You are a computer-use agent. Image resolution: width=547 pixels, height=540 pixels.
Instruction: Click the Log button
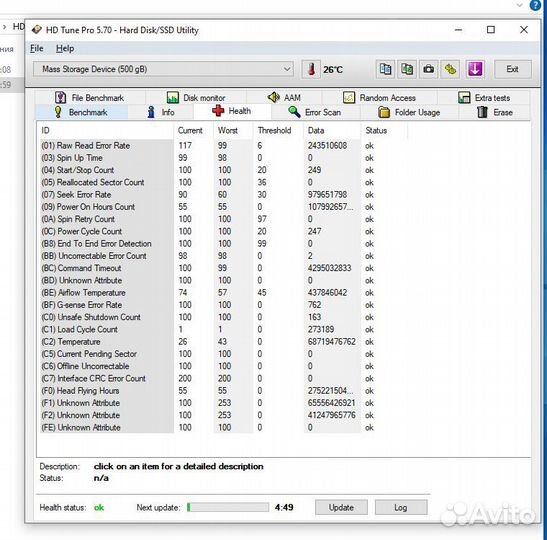click(x=401, y=507)
